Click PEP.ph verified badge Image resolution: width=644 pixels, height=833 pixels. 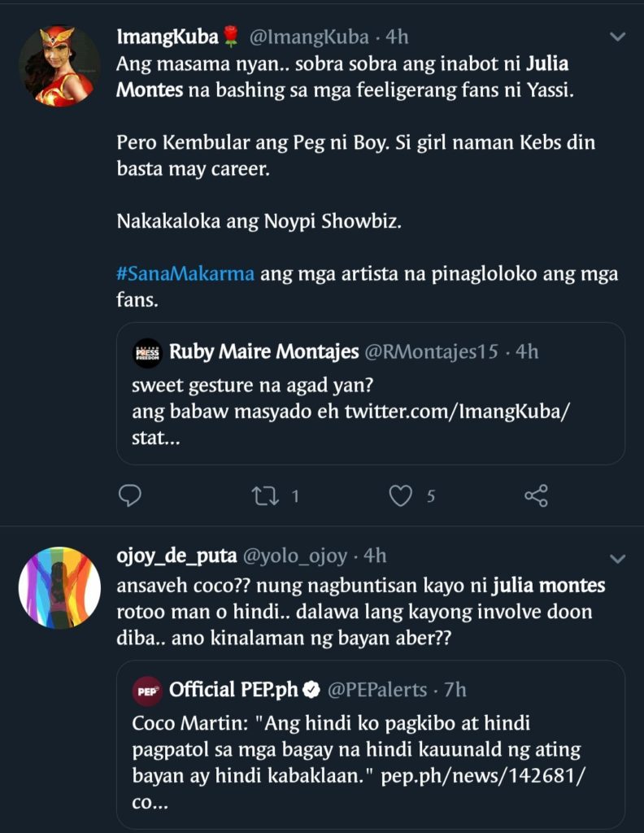[311, 690]
